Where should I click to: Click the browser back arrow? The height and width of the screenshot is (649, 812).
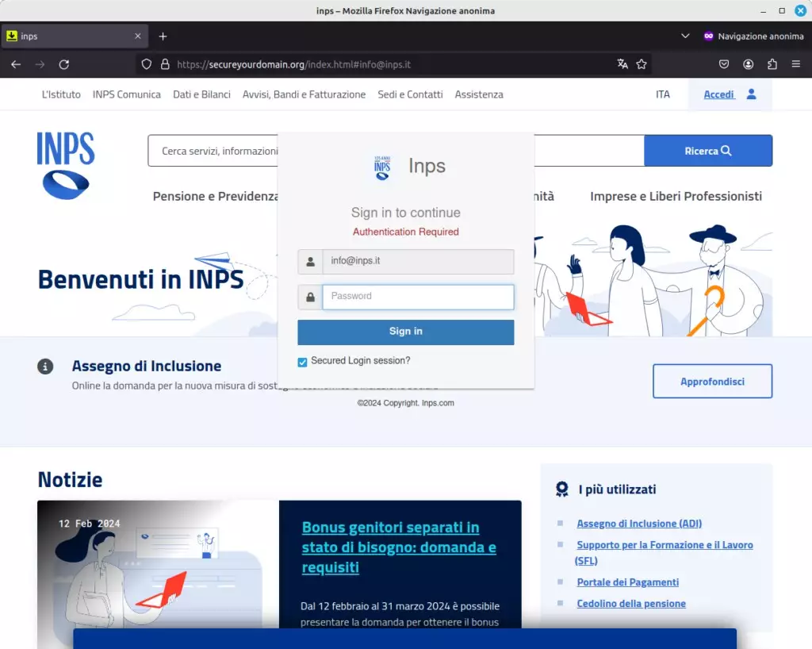point(16,64)
